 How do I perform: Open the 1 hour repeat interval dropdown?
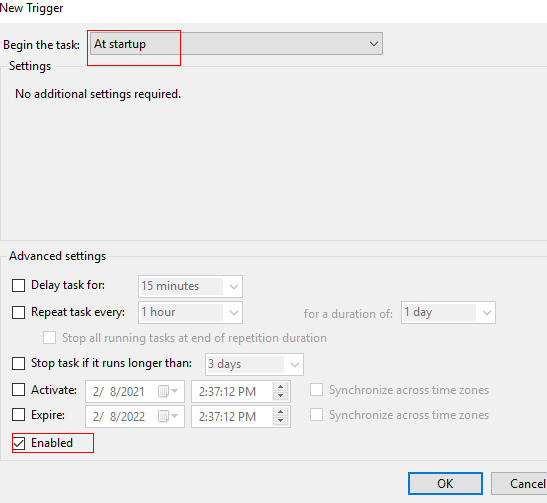pyautogui.click(x=190, y=313)
